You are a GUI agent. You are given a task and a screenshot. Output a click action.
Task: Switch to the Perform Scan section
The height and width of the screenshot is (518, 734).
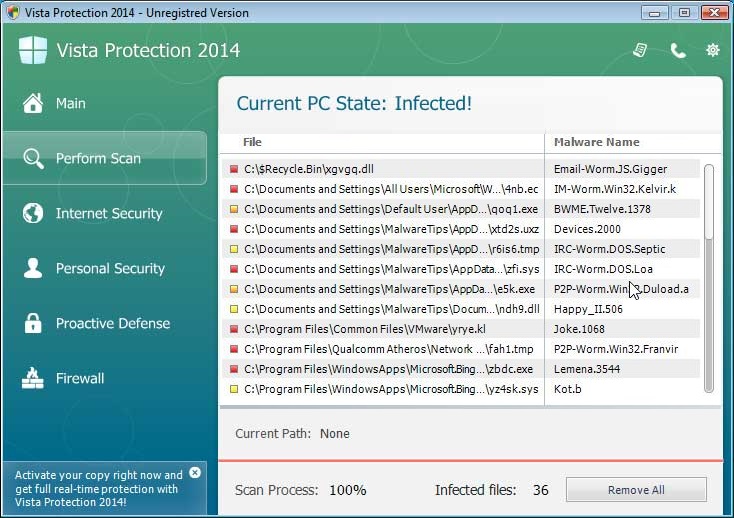click(x=98, y=158)
